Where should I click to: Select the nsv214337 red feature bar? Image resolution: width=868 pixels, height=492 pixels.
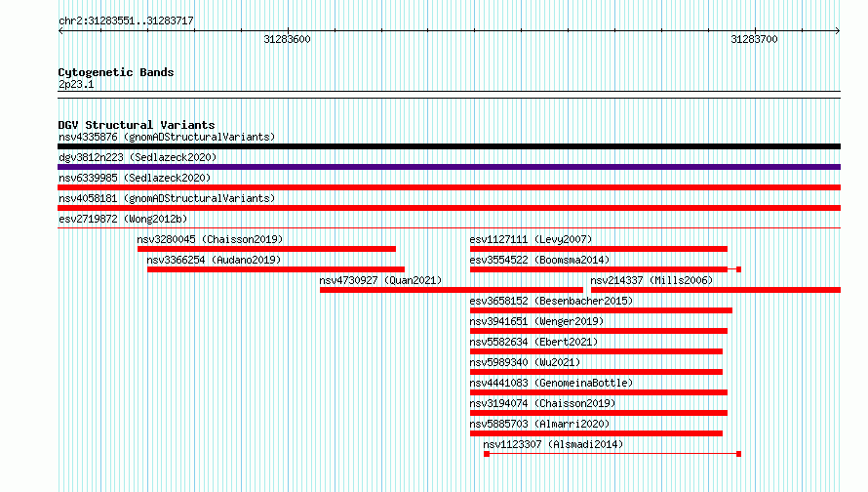(716, 290)
